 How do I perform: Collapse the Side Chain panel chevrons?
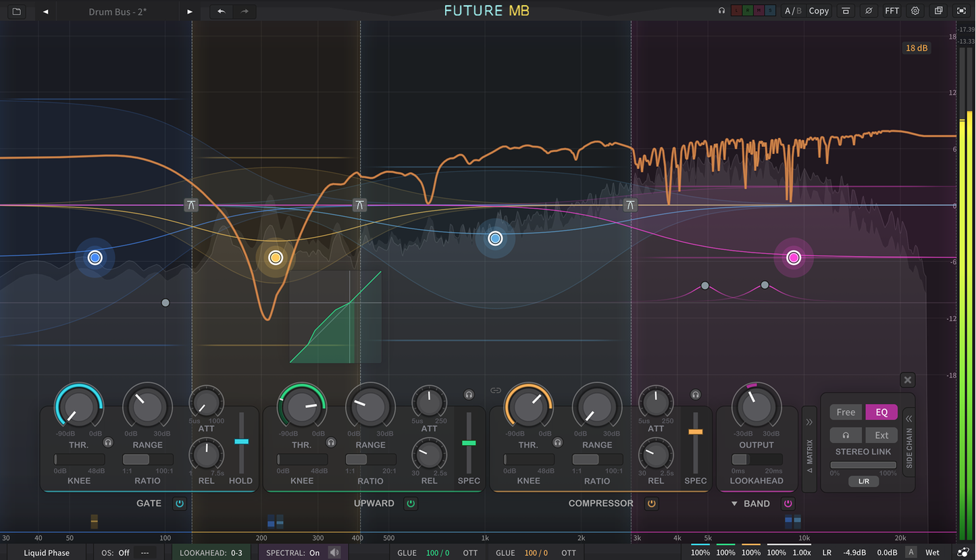(x=909, y=419)
